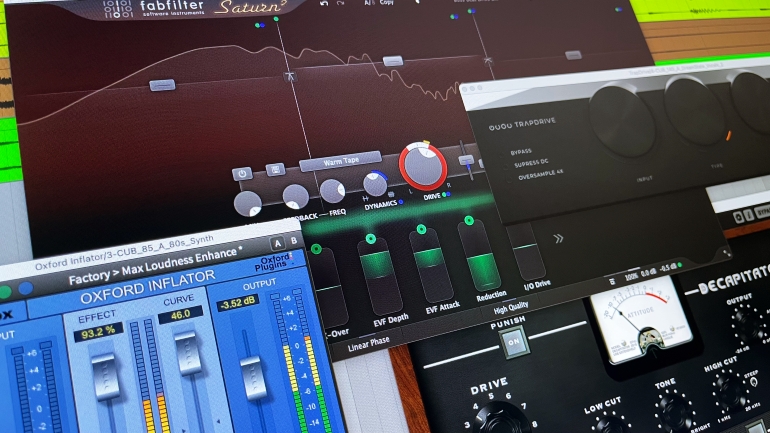Click the green dot above EVF Depth
This screenshot has width=770, height=433.
pyautogui.click(x=371, y=239)
